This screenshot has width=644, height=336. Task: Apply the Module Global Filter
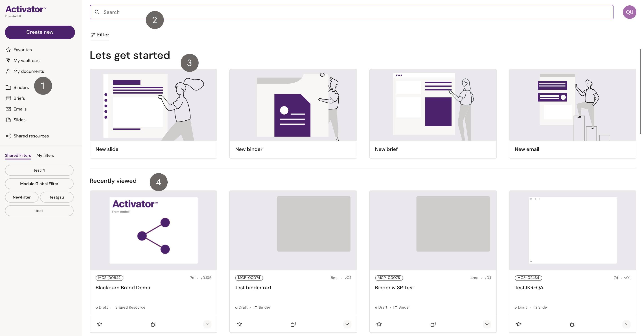39,184
